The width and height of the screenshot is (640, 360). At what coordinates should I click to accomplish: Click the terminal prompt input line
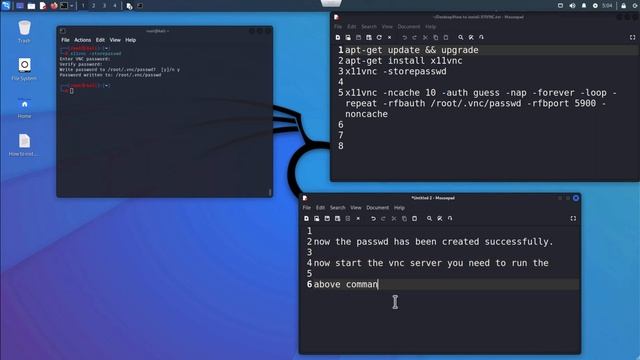click(x=71, y=91)
